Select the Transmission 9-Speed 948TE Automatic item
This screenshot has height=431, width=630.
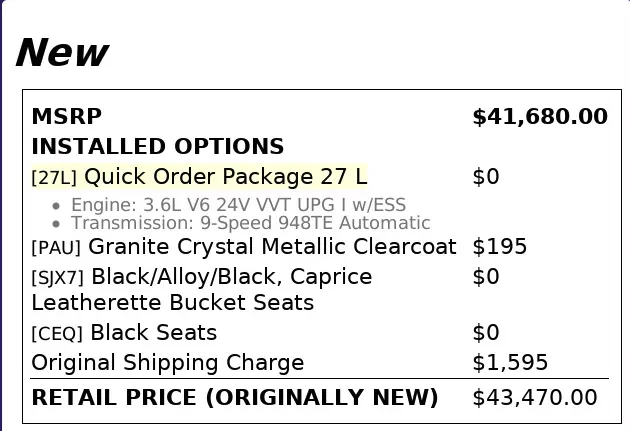[250, 223]
